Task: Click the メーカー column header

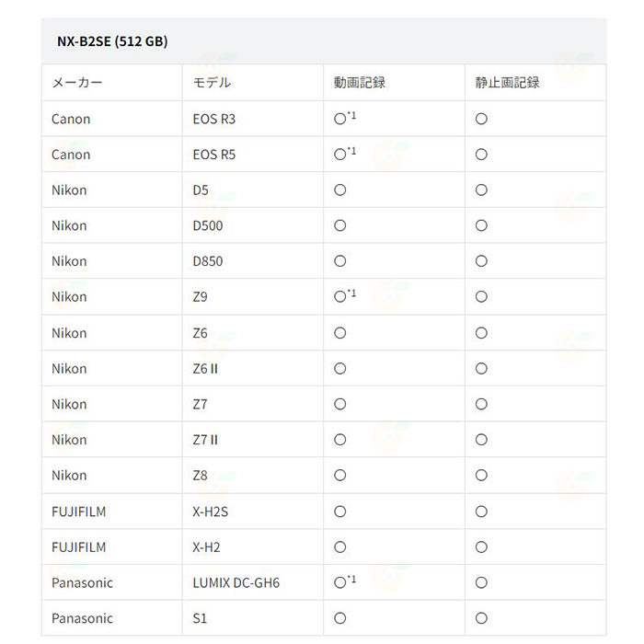Action: click(x=77, y=83)
